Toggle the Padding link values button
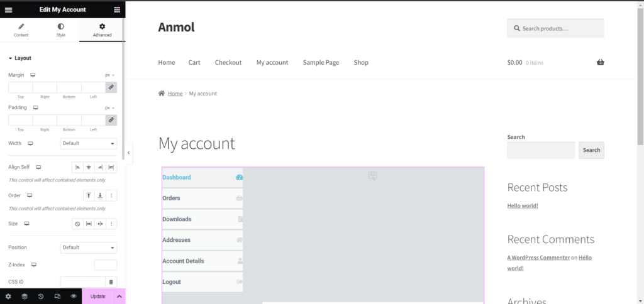The width and height of the screenshot is (644, 304). 111,120
